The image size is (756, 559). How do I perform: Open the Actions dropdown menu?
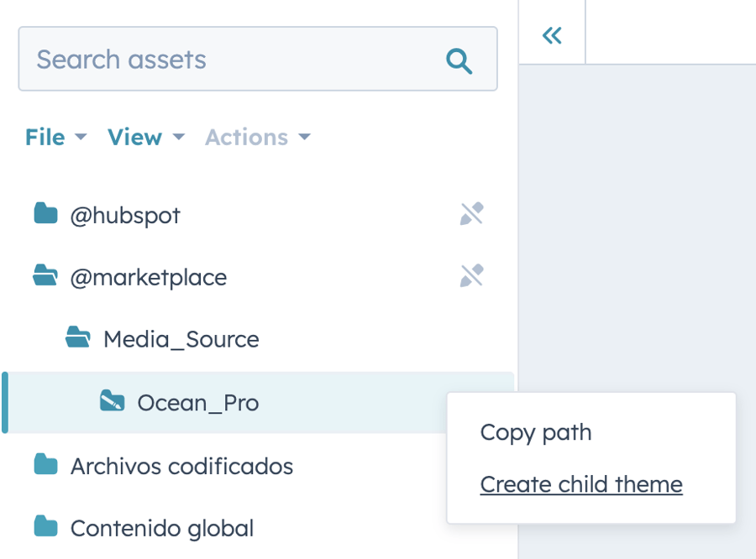258,137
